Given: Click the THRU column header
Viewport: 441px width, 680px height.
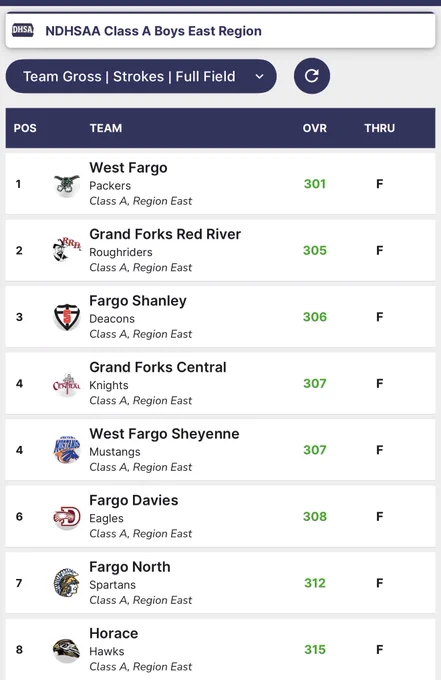Looking at the screenshot, I should pos(379,128).
